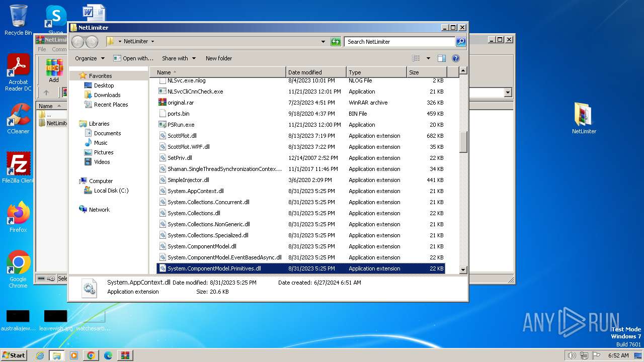Sort by Date modified column header
The image size is (644, 362).
coord(316,72)
